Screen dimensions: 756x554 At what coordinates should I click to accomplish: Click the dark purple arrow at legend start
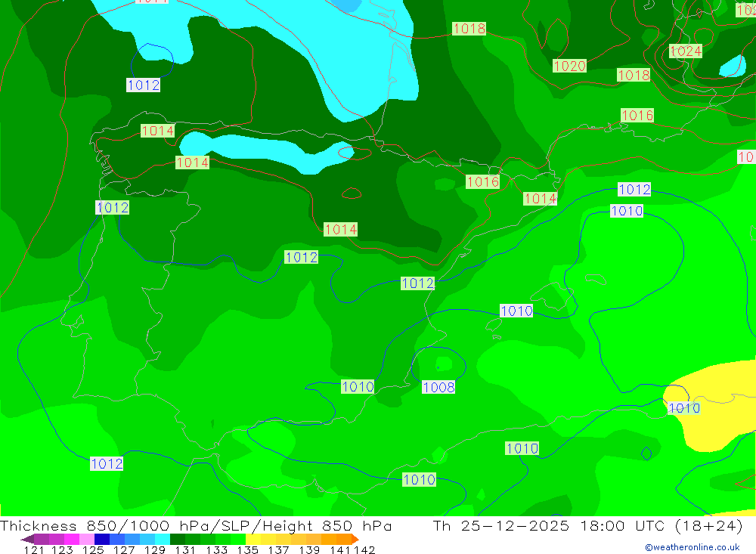click(x=27, y=539)
